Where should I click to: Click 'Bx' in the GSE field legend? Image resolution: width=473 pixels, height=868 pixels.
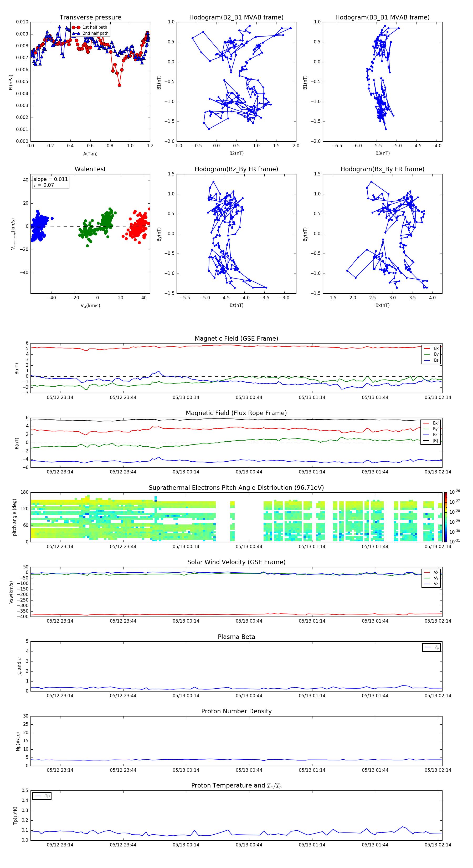pos(431,349)
